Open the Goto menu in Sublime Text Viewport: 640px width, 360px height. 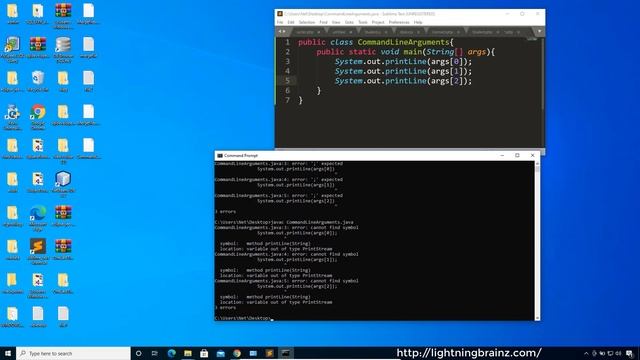click(349, 22)
